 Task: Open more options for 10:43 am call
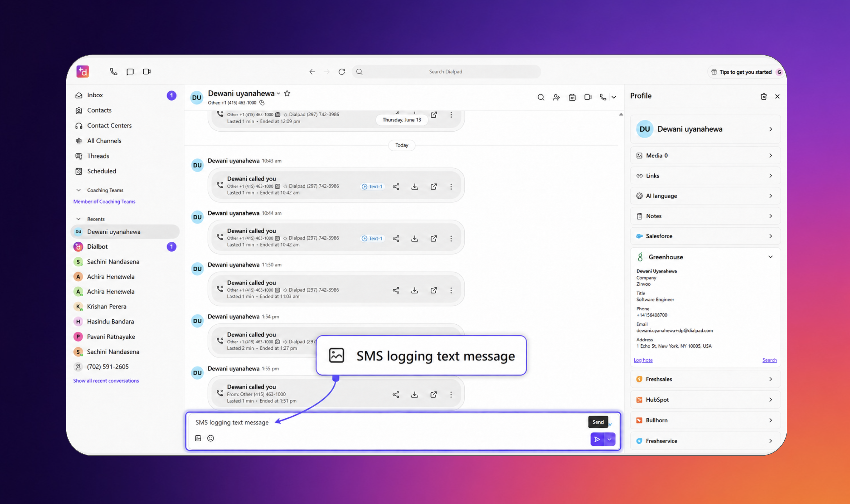tap(451, 186)
